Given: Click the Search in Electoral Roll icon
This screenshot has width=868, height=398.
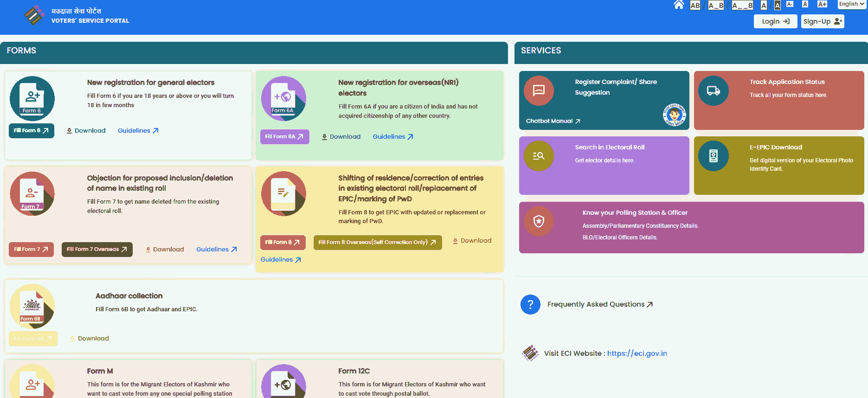Looking at the screenshot, I should (539, 156).
